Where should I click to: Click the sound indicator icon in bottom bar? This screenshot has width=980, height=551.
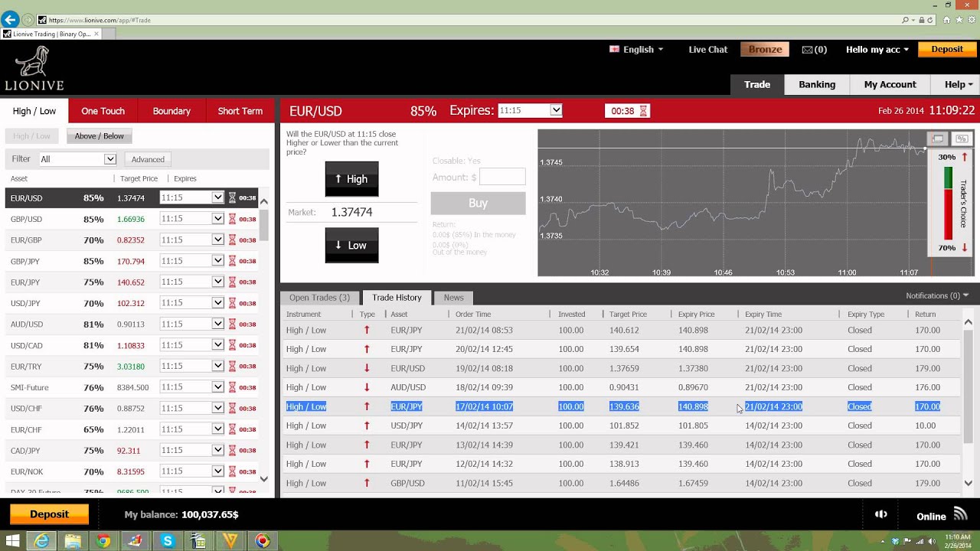(x=881, y=515)
